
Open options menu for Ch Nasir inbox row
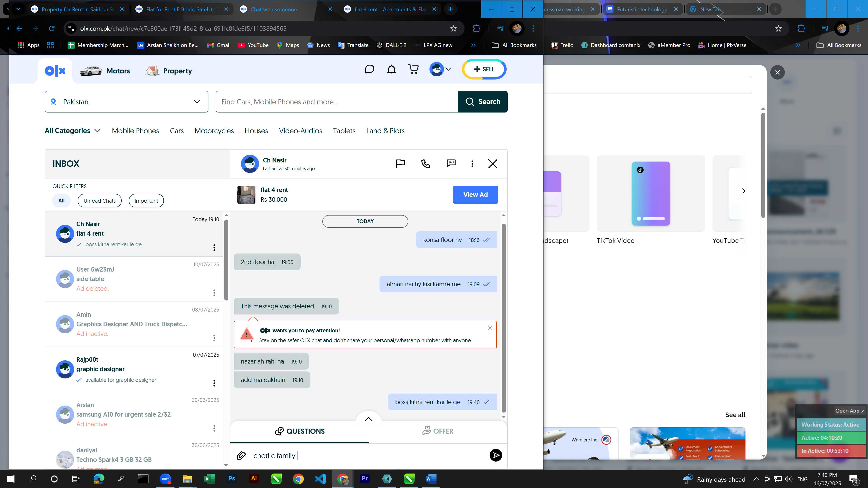[214, 248]
